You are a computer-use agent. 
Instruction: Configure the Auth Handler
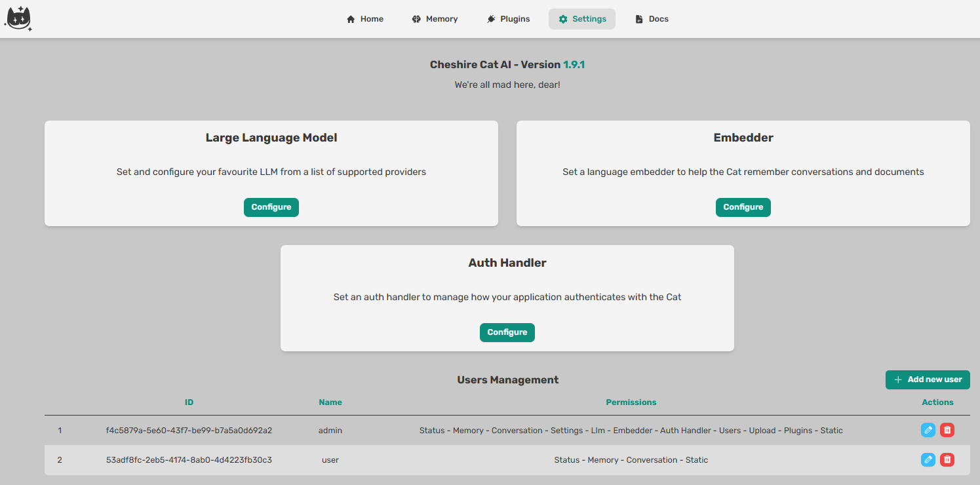click(507, 332)
